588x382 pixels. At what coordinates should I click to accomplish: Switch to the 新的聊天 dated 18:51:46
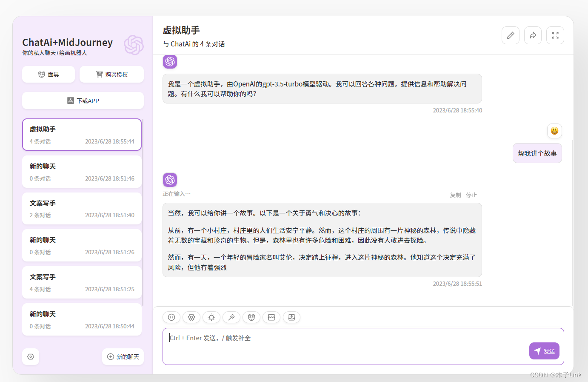[x=82, y=171]
